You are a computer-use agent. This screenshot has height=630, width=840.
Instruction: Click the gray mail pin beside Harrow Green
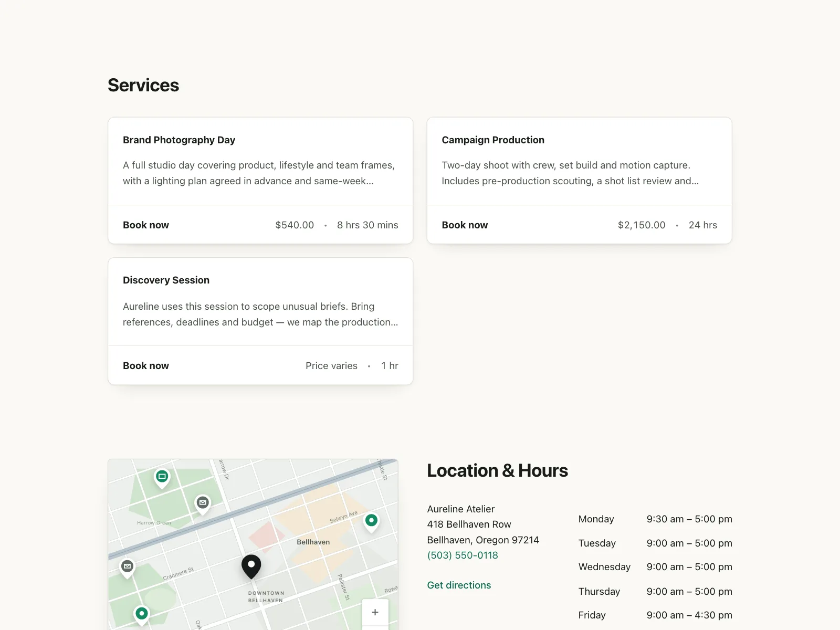tap(203, 503)
